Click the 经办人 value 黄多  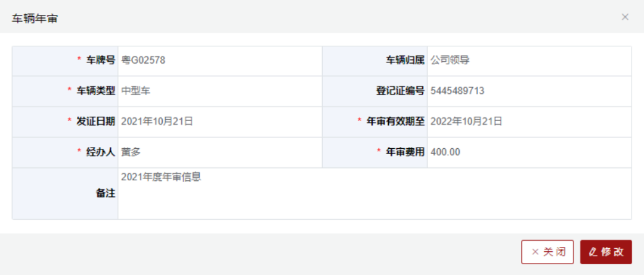click(131, 152)
